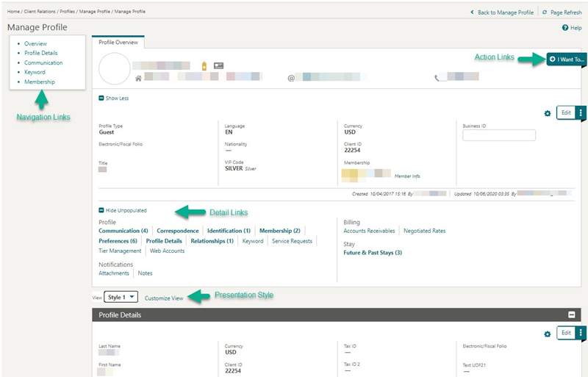Click the Help link text

click(576, 28)
